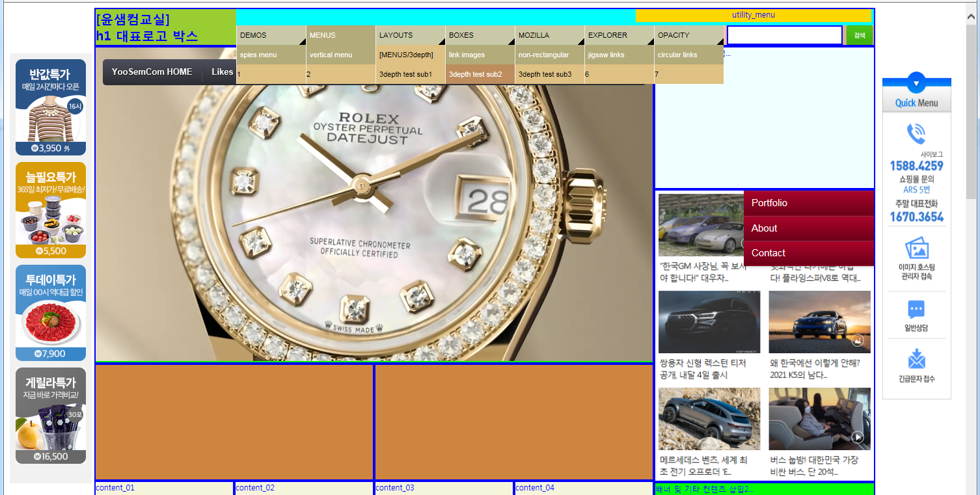
Task: Click the search text input field
Action: click(785, 35)
